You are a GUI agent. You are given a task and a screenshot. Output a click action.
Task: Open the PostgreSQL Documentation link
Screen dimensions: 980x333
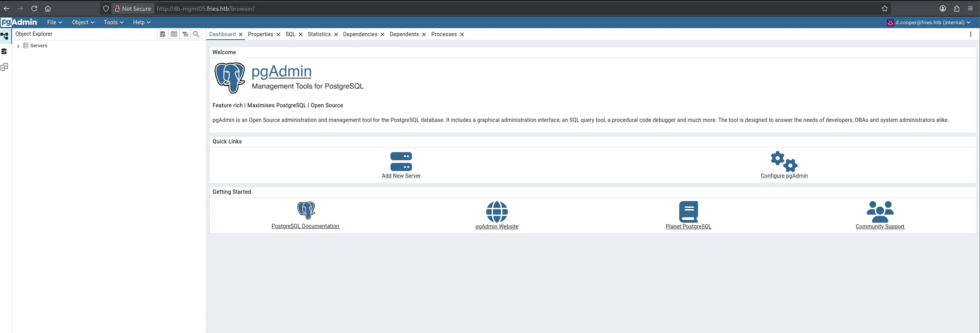click(x=305, y=226)
